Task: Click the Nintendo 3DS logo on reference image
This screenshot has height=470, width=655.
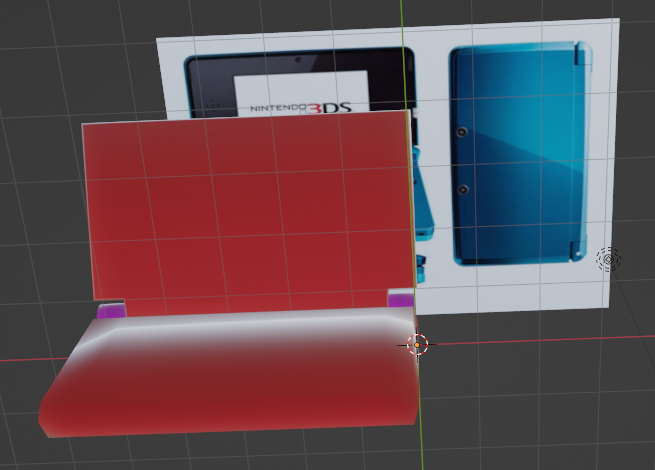Action: 301,108
